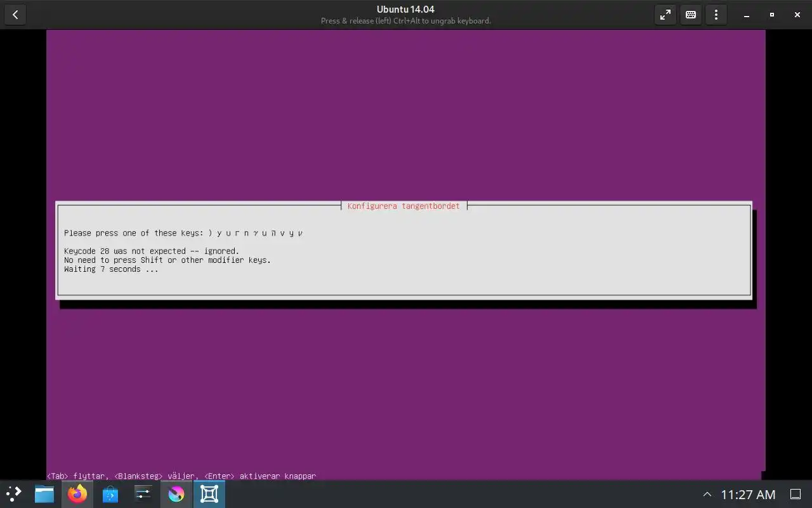Click the 'Keycode 28 was not expected' message

[x=152, y=251]
